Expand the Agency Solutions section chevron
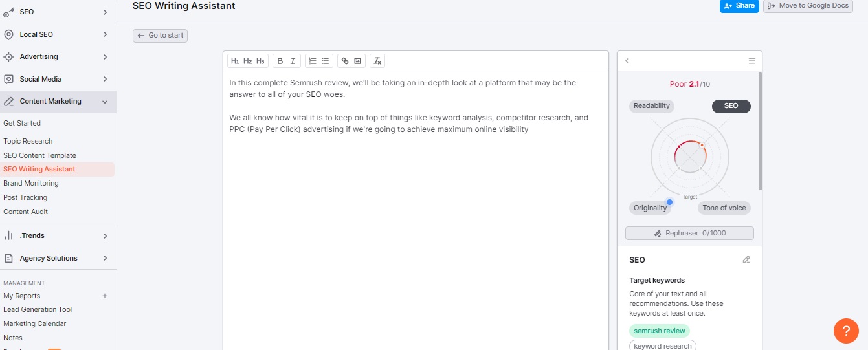Viewport: 868px width, 350px height. coord(105,258)
